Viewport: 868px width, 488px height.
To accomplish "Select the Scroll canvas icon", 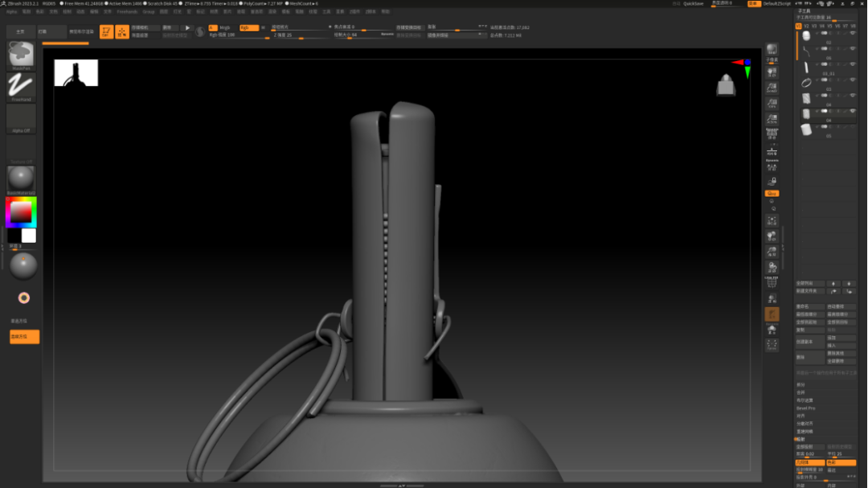I will tap(772, 72).
